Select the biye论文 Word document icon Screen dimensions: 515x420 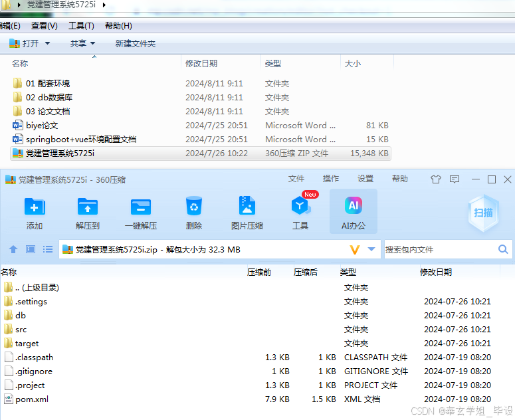[x=17, y=125]
